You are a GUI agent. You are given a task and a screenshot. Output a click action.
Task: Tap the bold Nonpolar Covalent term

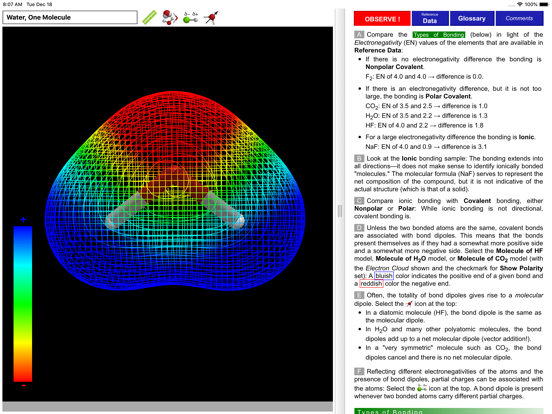tap(394, 67)
